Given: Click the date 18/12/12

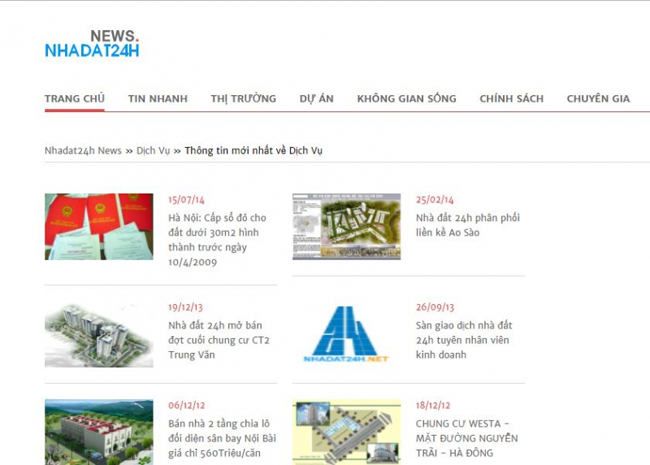Looking at the screenshot, I should pyautogui.click(x=433, y=405).
